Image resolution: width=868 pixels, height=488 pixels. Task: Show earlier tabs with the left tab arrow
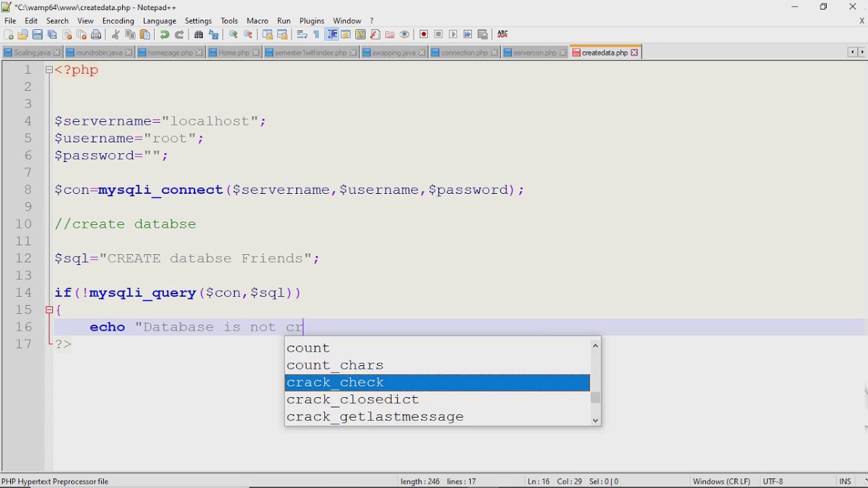coord(852,52)
